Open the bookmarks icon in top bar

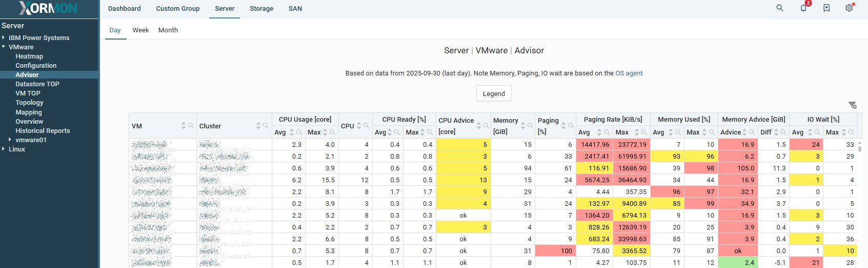click(x=826, y=8)
